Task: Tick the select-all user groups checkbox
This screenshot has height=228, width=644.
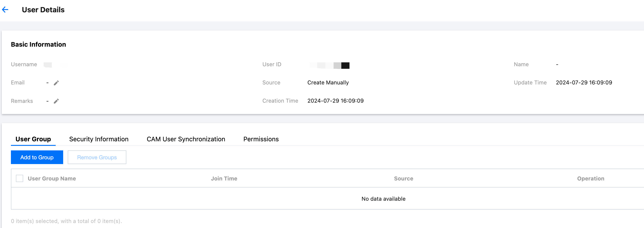Action: click(20, 178)
